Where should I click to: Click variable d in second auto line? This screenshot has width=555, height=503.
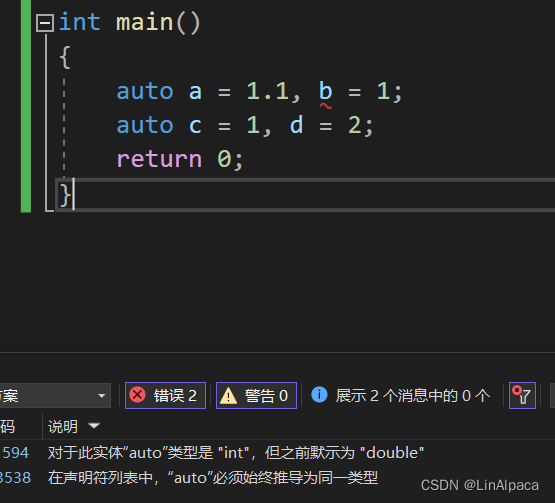296,125
